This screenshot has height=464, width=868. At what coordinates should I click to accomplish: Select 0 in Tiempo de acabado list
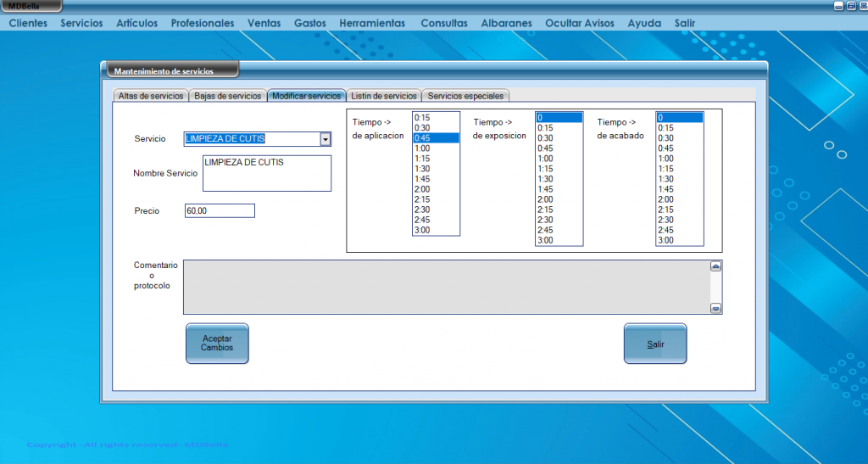coord(680,117)
